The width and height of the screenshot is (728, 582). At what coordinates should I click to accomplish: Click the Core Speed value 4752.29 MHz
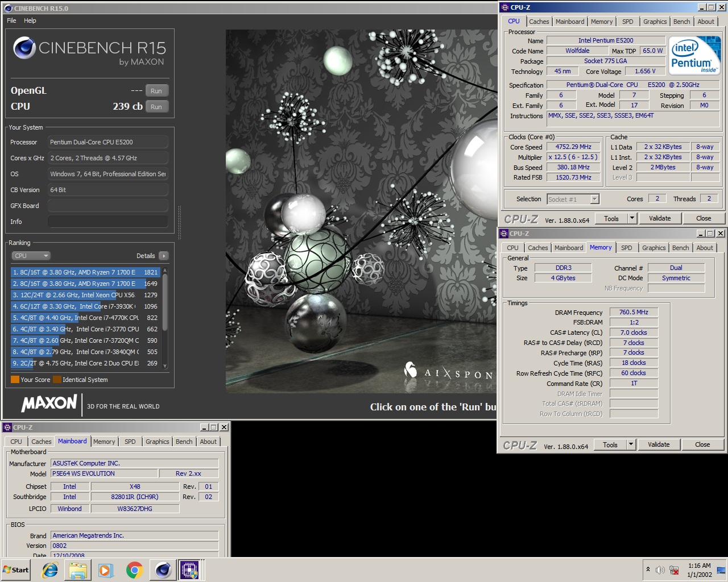[573, 147]
